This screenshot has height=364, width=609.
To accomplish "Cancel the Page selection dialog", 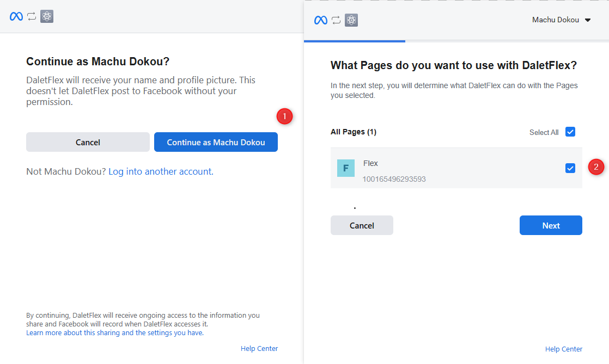I will coord(362,225).
